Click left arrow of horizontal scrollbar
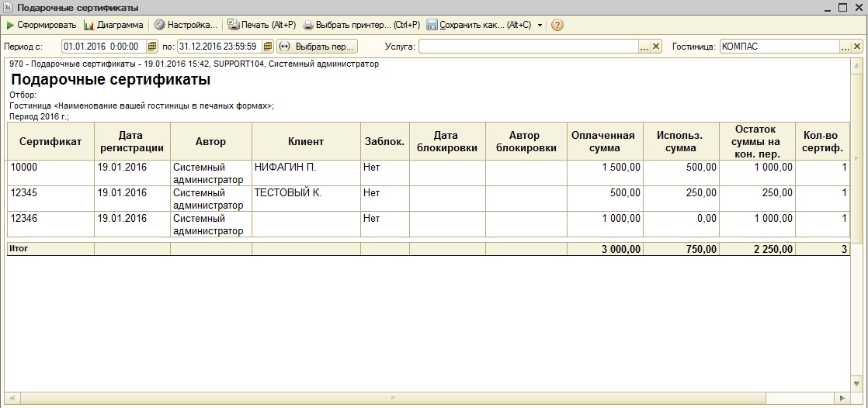 pyautogui.click(x=12, y=397)
